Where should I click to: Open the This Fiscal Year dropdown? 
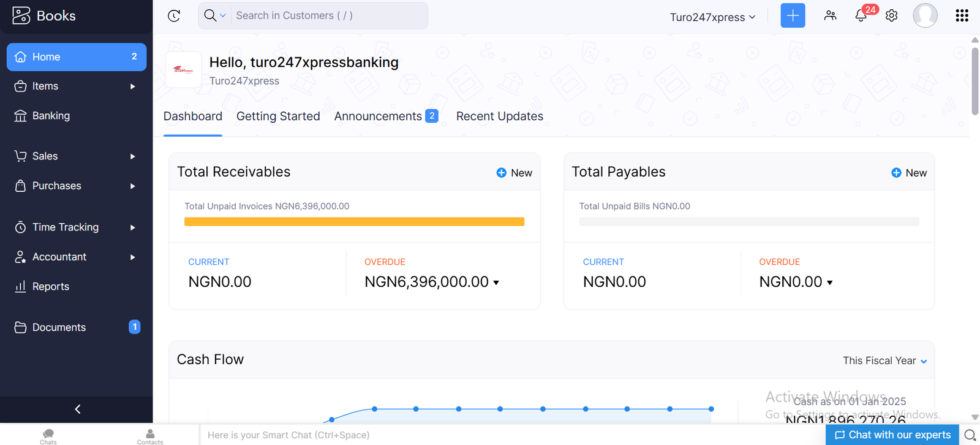pyautogui.click(x=884, y=361)
